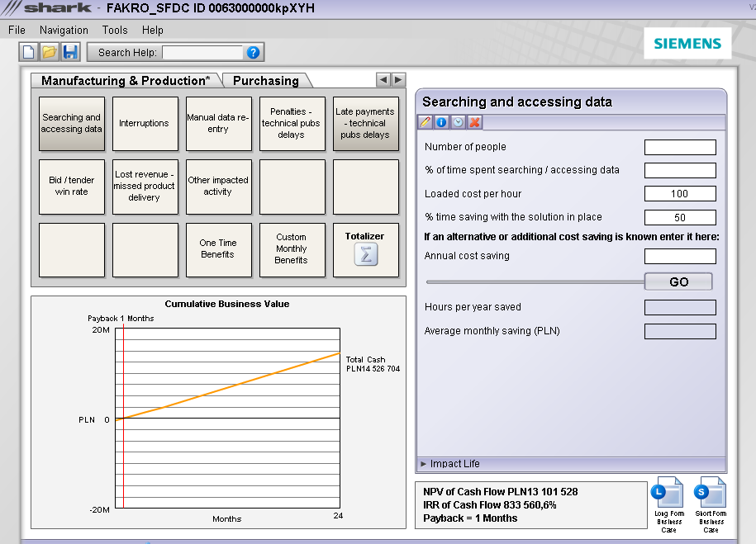
Task: Open the File menu
Action: [17, 30]
